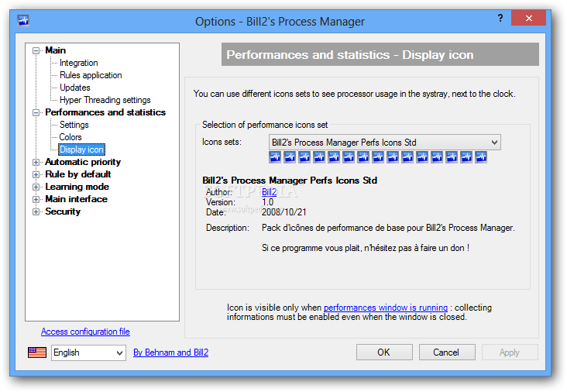This screenshot has width=567, height=392.
Task: Select the Automatic priority label
Action: (x=83, y=162)
